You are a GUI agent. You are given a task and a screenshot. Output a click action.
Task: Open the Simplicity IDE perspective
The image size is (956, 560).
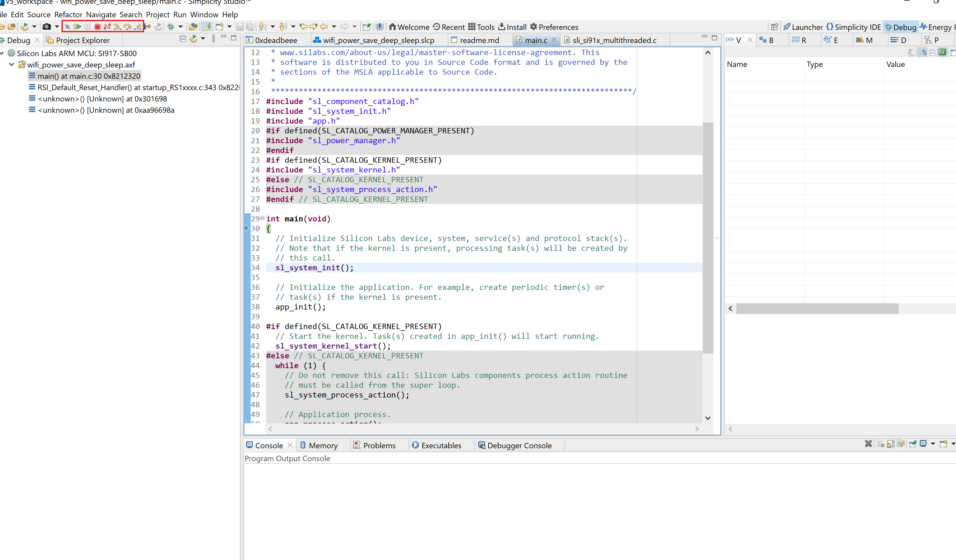pos(853,27)
